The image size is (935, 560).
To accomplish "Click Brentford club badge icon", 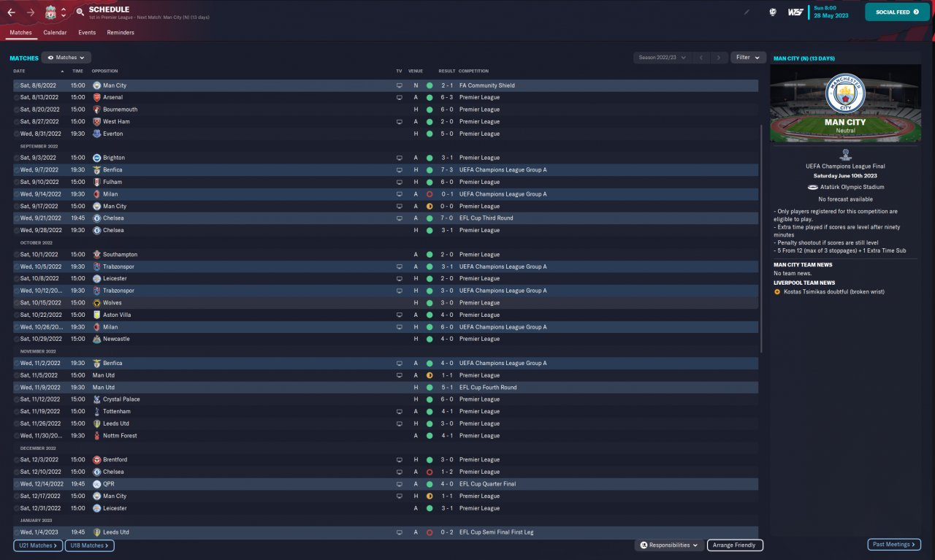I will [97, 459].
